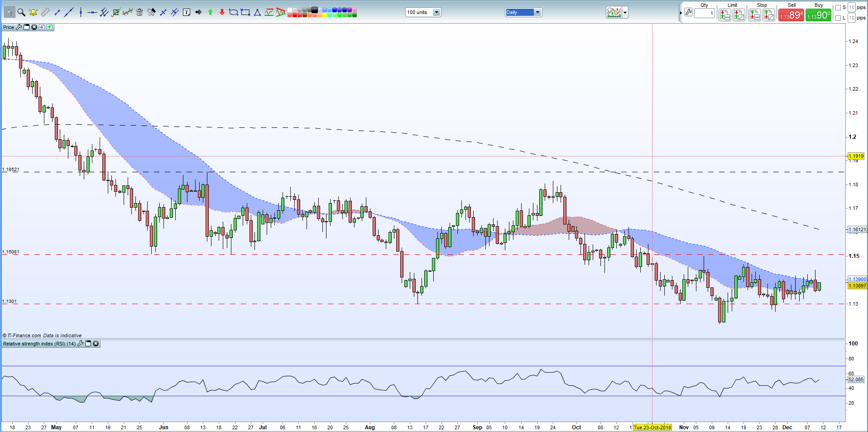Open the hammer and wrench tools icon
This screenshot has height=432, width=868.
pos(151,12)
